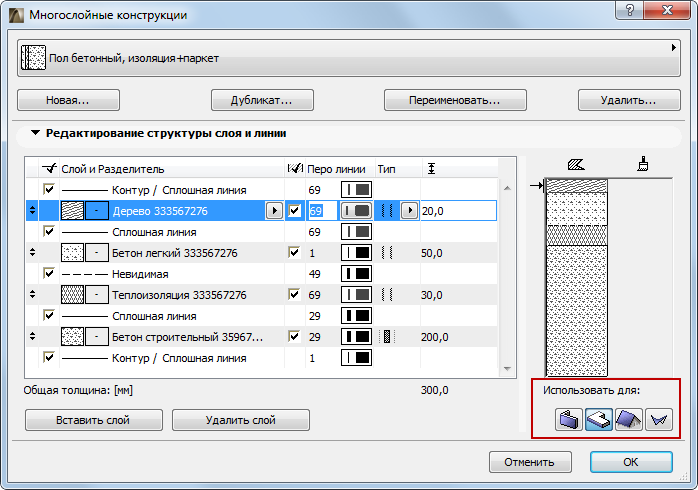
Task: Click the Дубликат... button
Action: [x=262, y=100]
